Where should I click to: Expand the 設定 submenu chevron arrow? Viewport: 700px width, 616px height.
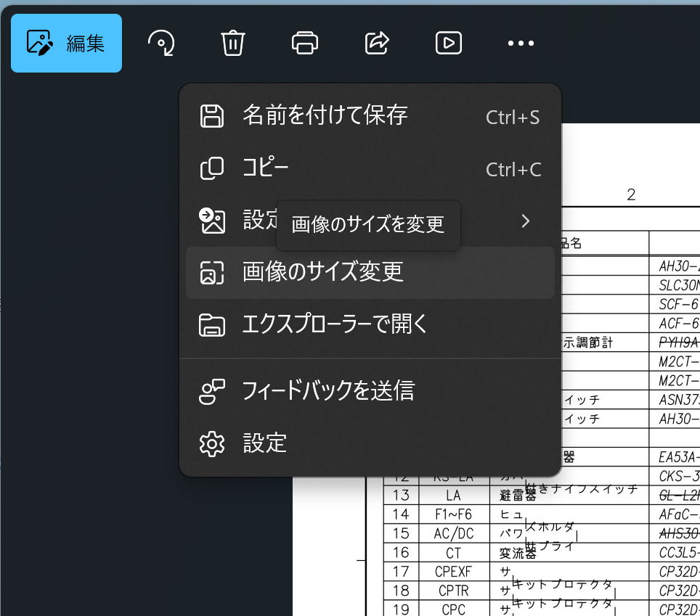pyautogui.click(x=526, y=221)
